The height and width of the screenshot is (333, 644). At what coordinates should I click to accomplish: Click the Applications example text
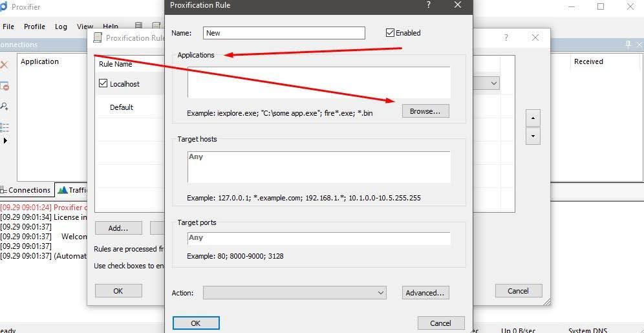pos(280,113)
